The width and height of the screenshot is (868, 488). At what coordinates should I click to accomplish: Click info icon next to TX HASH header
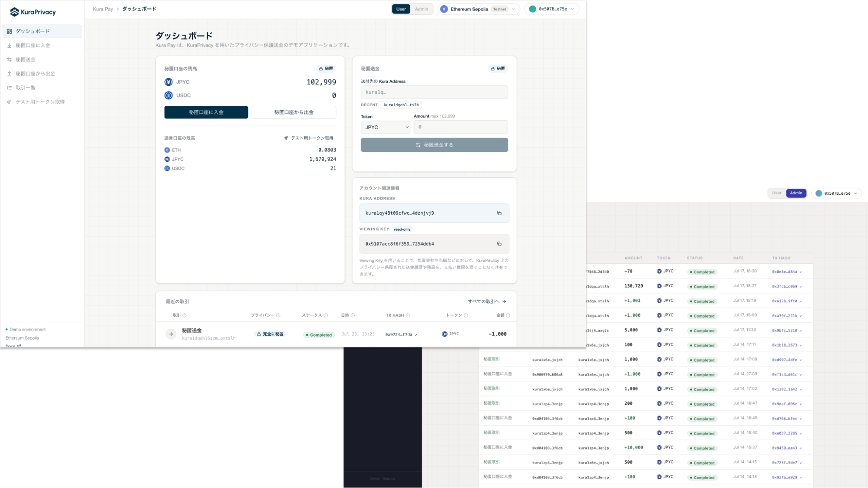pyautogui.click(x=408, y=315)
